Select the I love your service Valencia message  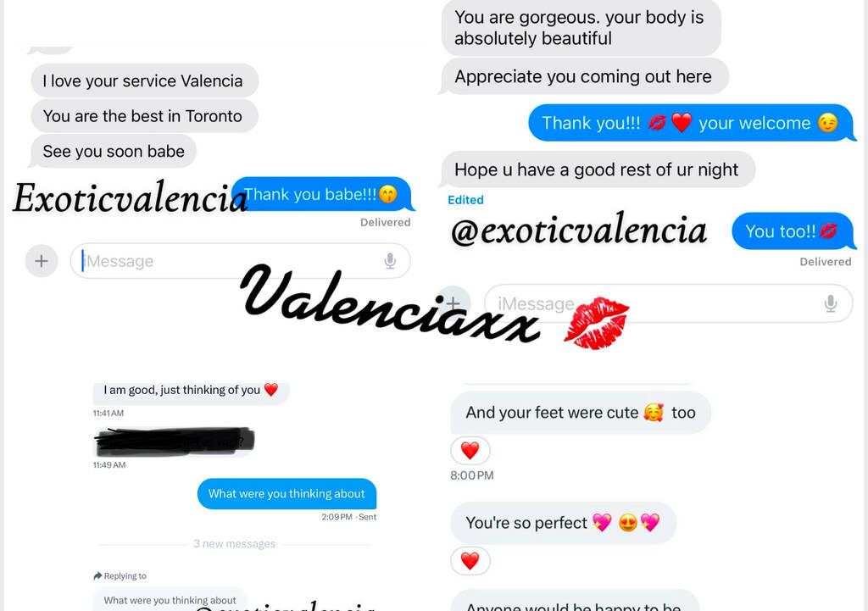click(x=142, y=81)
